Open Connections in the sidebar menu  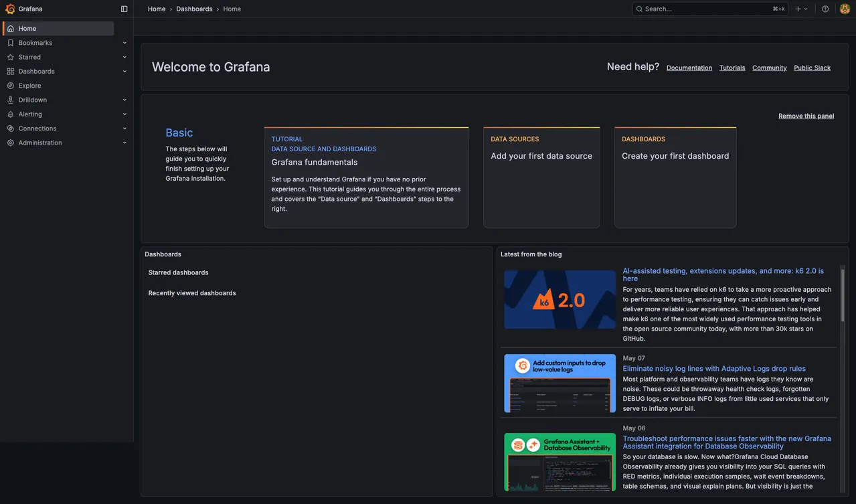(37, 129)
